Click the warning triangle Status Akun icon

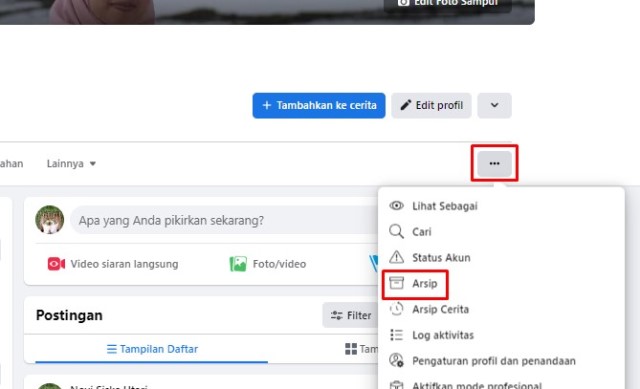[396, 257]
